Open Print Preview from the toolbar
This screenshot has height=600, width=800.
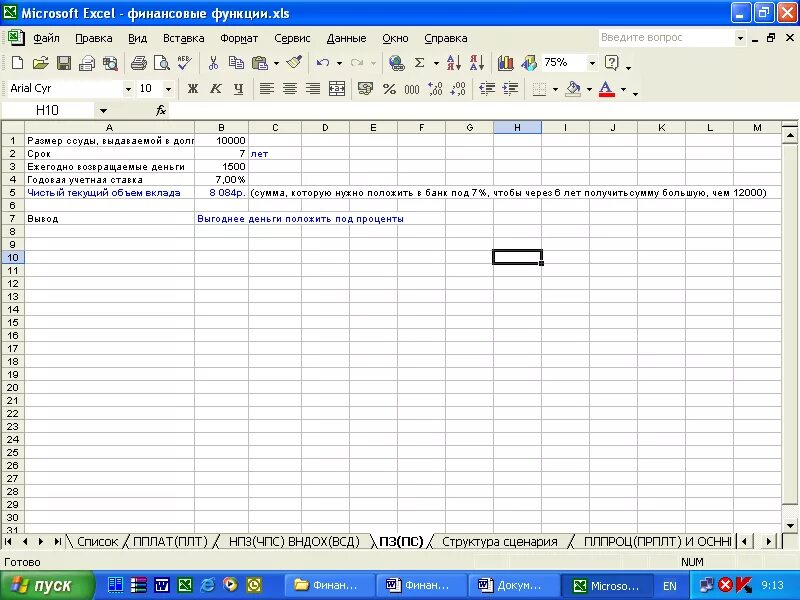162,63
